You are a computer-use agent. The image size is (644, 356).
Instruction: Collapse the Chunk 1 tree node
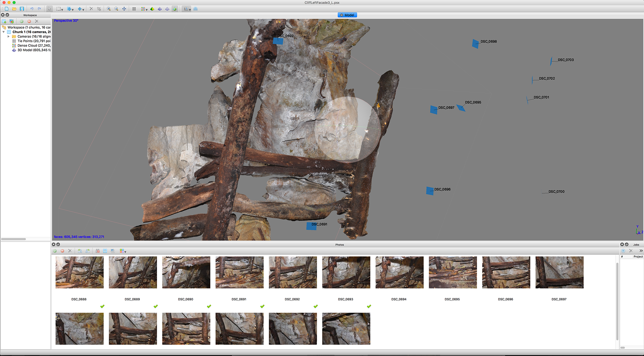[x=4, y=32]
